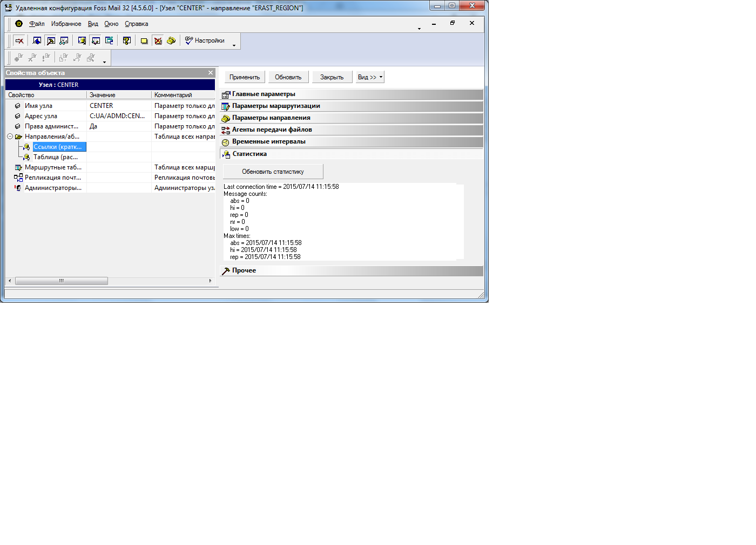Click the C:UA/ADMD:CEN... address value cell
Screen dimensions: 756x545
(119, 116)
